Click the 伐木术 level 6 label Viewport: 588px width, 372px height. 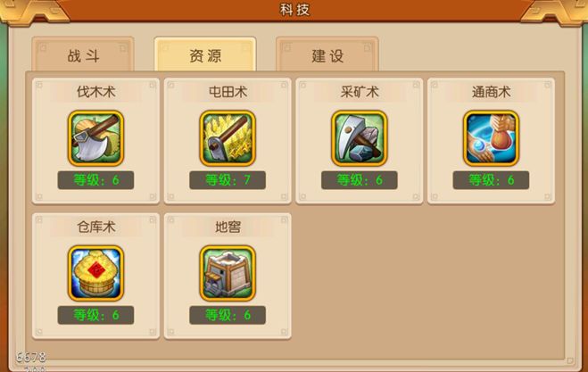click(x=95, y=180)
